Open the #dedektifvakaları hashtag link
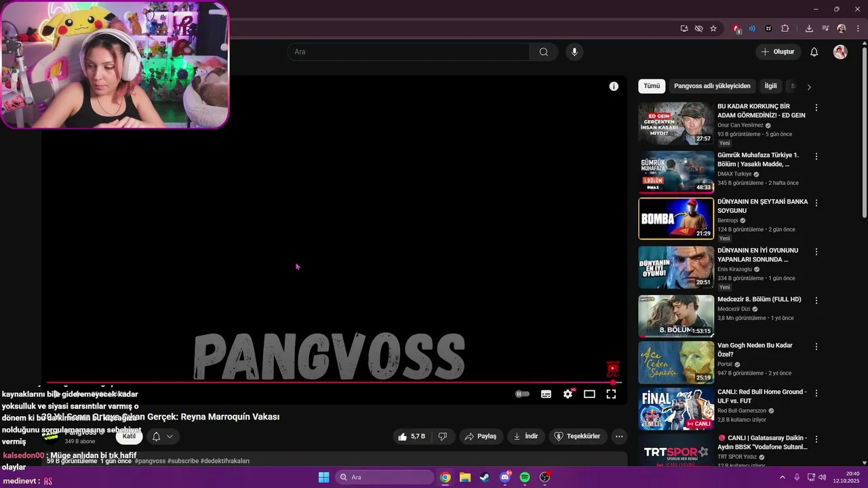The height and width of the screenshot is (488, 868). 225,461
